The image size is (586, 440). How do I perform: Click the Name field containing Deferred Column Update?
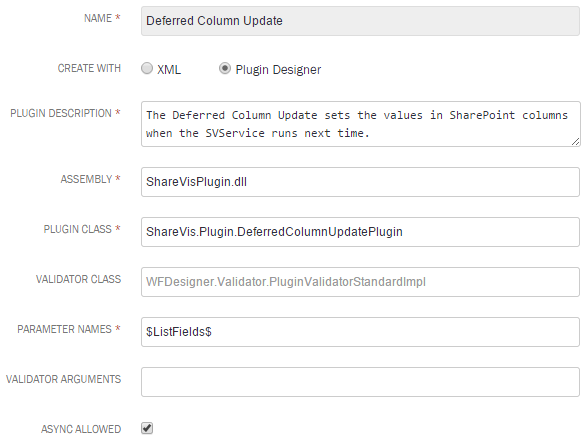click(x=360, y=21)
